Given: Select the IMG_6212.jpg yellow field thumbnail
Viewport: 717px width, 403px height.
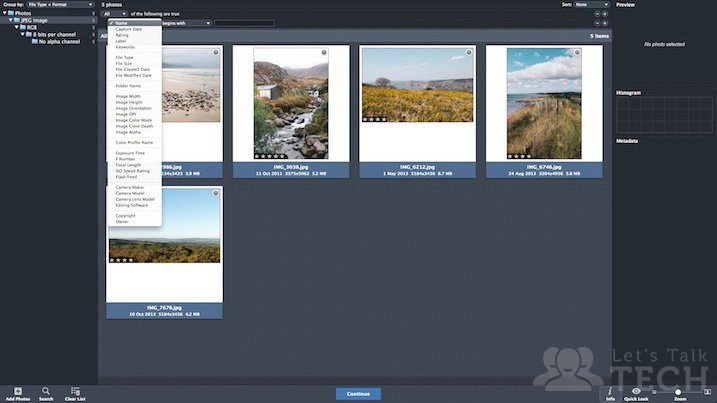Looking at the screenshot, I should tap(417, 85).
